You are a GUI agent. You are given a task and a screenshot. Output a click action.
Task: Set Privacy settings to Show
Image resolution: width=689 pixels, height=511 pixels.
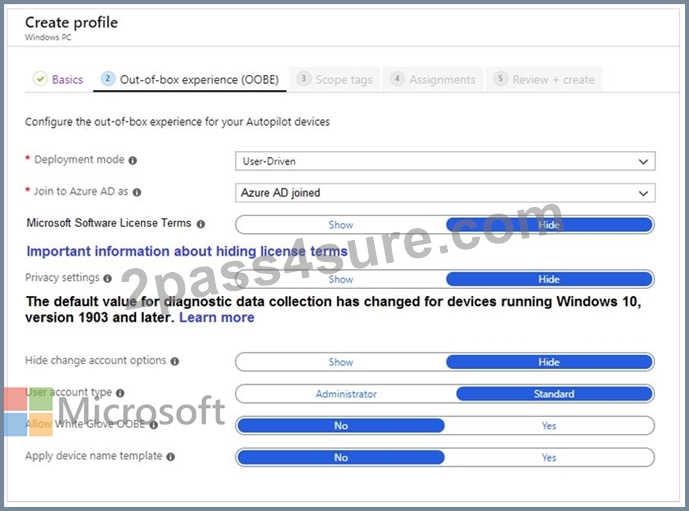(x=341, y=279)
